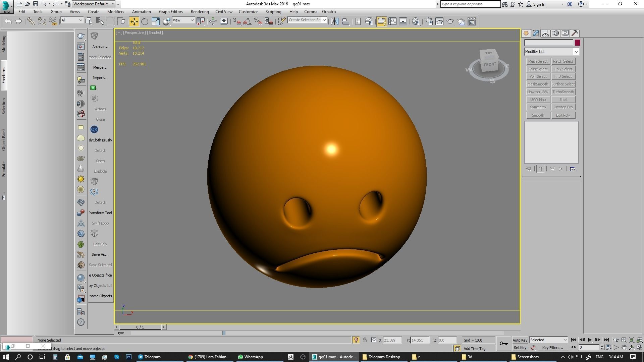Toggle Set Key mode
This screenshot has height=362, width=644.
tap(520, 348)
